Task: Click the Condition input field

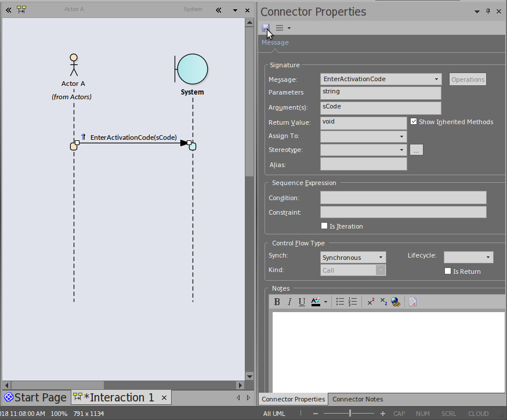Action: pos(403,198)
